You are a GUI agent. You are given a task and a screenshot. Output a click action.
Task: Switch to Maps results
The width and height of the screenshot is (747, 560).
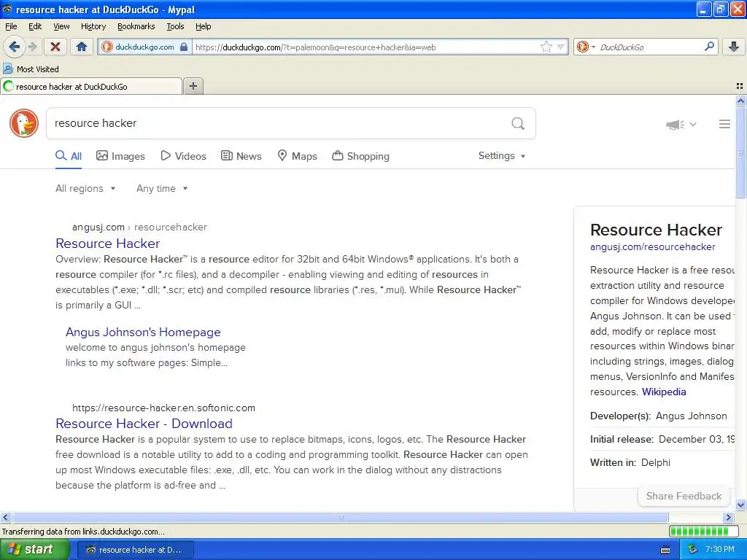pos(298,156)
